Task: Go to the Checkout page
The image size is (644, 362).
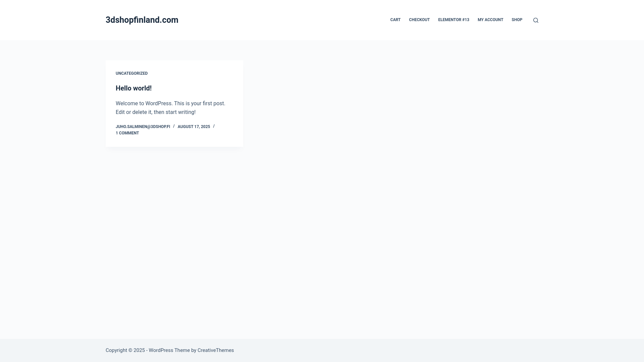Action: [x=419, y=20]
